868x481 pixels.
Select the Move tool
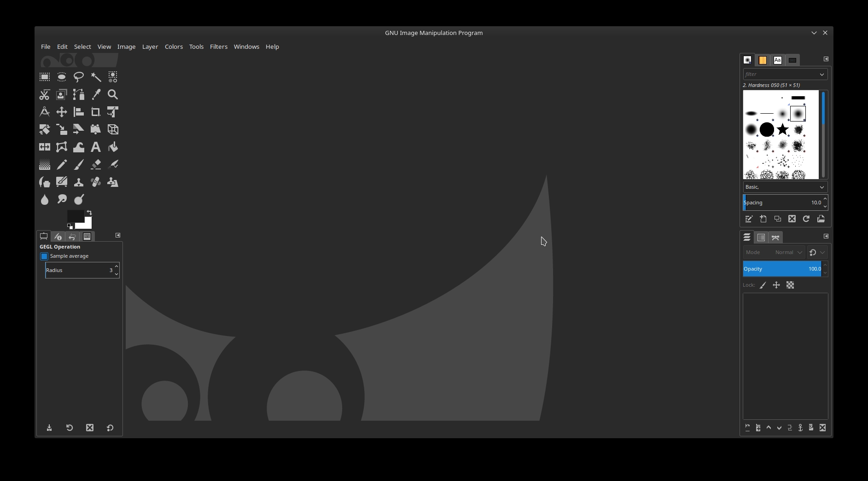(62, 112)
